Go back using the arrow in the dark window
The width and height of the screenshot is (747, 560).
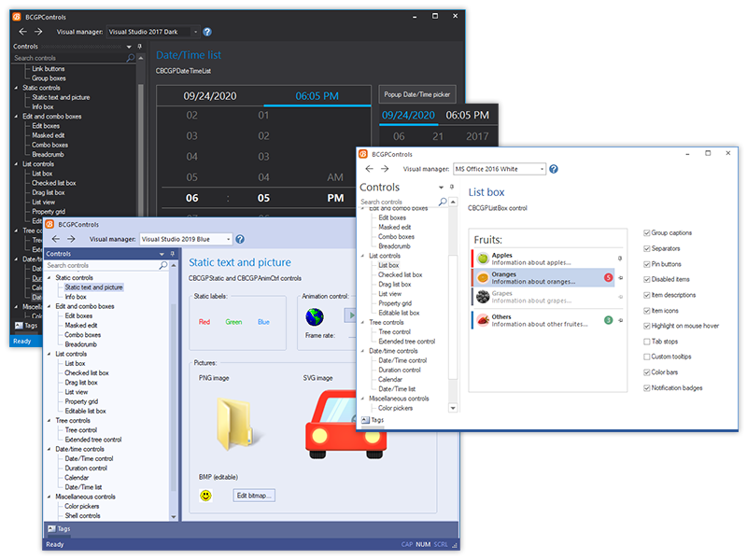22,31
